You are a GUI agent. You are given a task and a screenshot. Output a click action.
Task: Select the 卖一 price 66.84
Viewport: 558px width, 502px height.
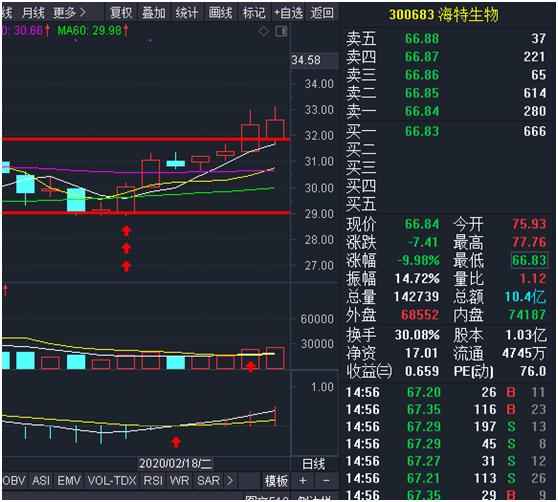click(x=422, y=111)
